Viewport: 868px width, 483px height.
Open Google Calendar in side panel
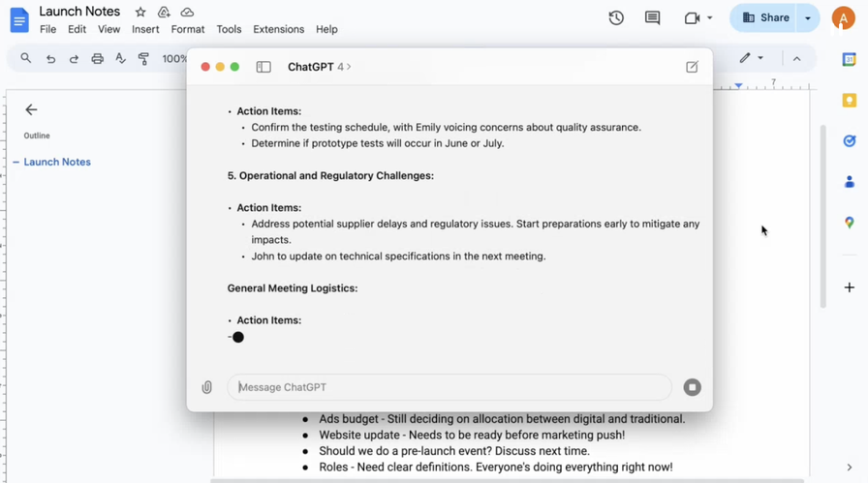[849, 59]
